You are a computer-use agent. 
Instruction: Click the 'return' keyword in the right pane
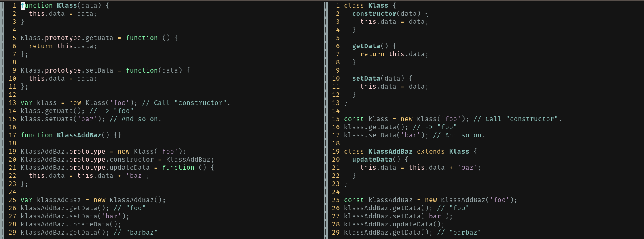(372, 54)
